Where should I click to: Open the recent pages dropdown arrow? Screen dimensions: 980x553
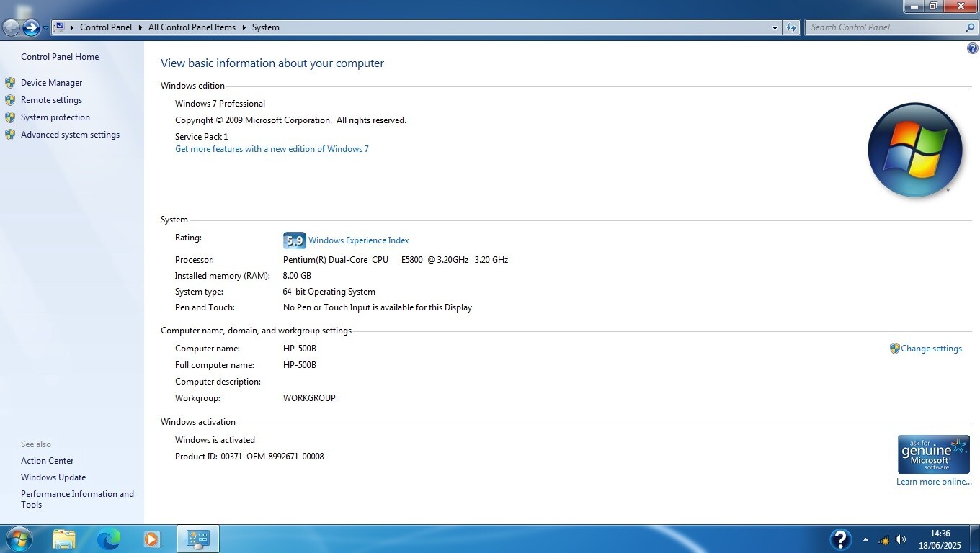pyautogui.click(x=45, y=28)
